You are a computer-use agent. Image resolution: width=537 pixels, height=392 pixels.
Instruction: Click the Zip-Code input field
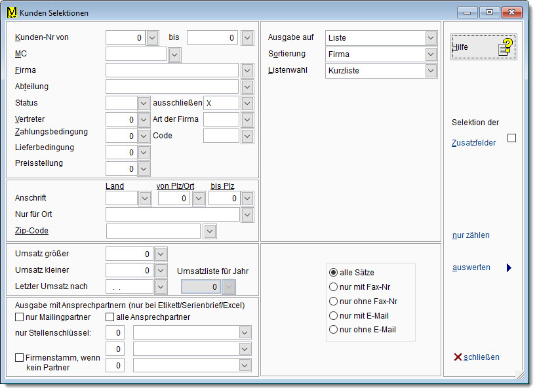153,231
